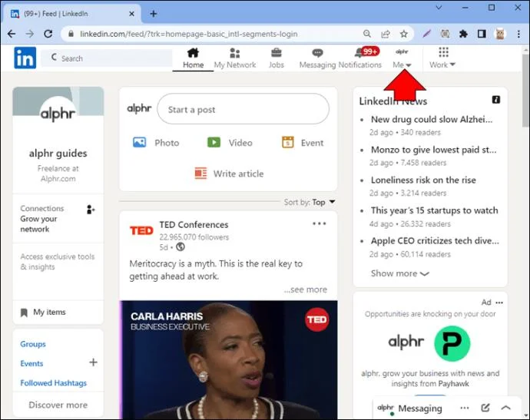
Task: Open TED post three-dot menu
Action: click(319, 223)
